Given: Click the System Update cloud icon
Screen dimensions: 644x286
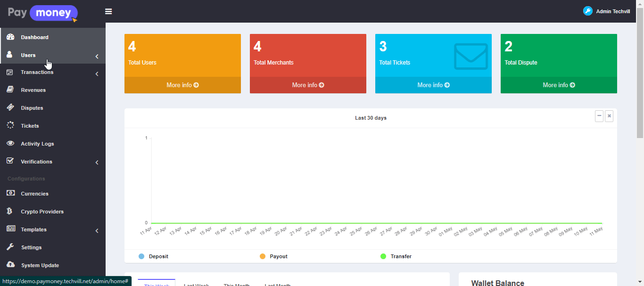Looking at the screenshot, I should pyautogui.click(x=10, y=265).
